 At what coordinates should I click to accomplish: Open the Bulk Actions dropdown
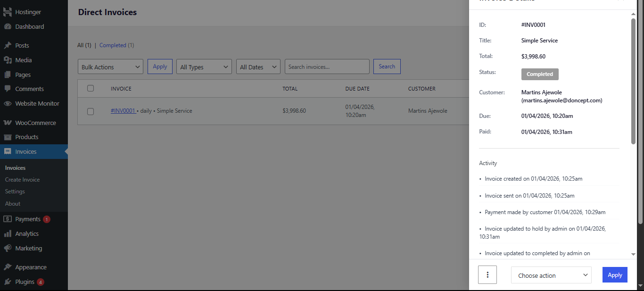110,67
